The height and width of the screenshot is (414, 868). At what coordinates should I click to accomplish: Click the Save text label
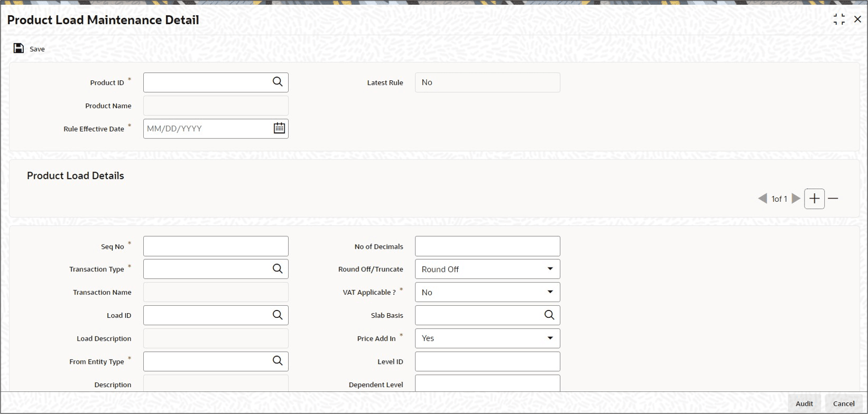(x=37, y=49)
